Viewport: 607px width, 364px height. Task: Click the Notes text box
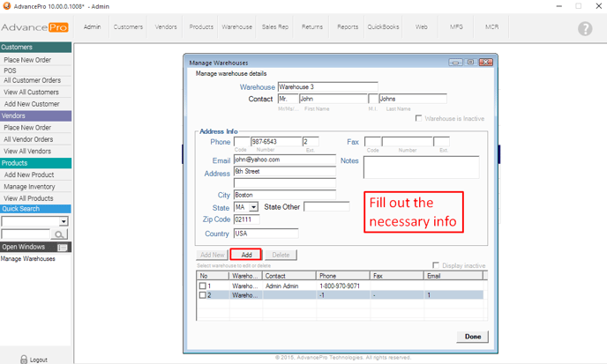coord(421,167)
